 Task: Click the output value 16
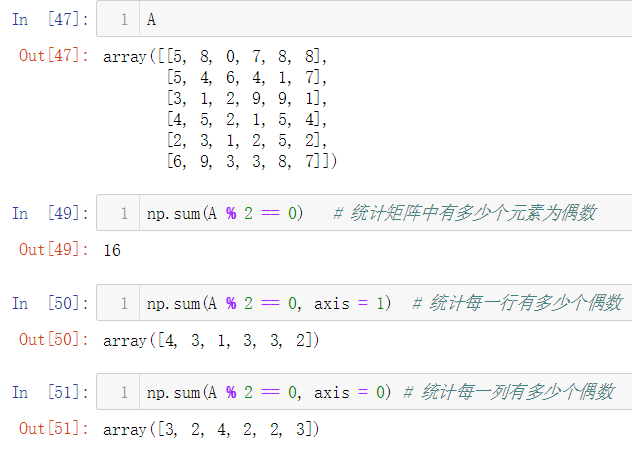[x=112, y=250]
